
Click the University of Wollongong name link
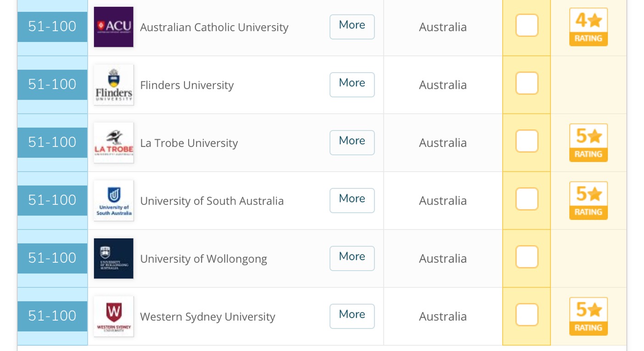(203, 259)
